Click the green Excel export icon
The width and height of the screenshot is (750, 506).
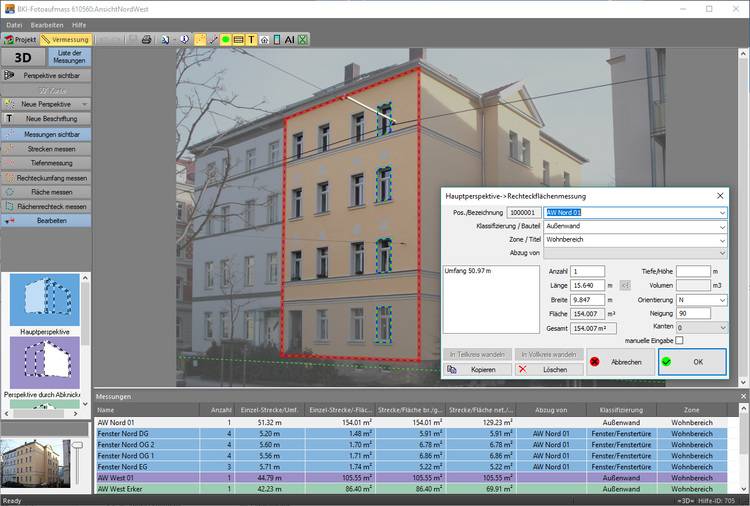[x=302, y=39]
